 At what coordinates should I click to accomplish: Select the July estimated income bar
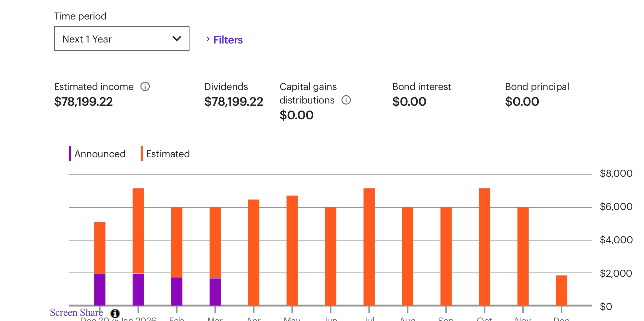point(369,247)
